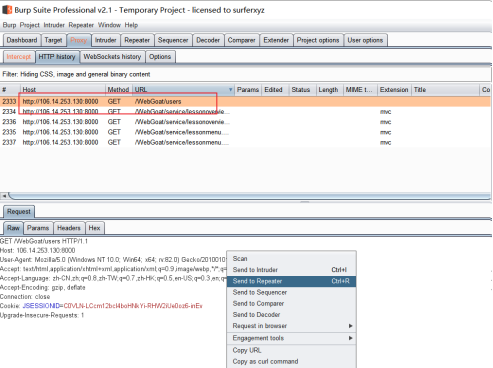The width and height of the screenshot is (493, 368).
Task: Open the User options tab
Action: (x=365, y=40)
